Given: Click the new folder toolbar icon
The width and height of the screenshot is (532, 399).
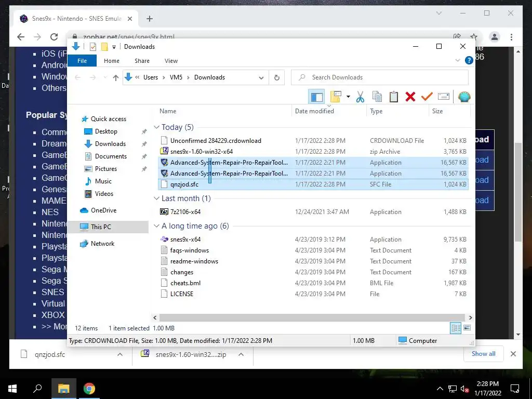Looking at the screenshot, I should pyautogui.click(x=336, y=97).
